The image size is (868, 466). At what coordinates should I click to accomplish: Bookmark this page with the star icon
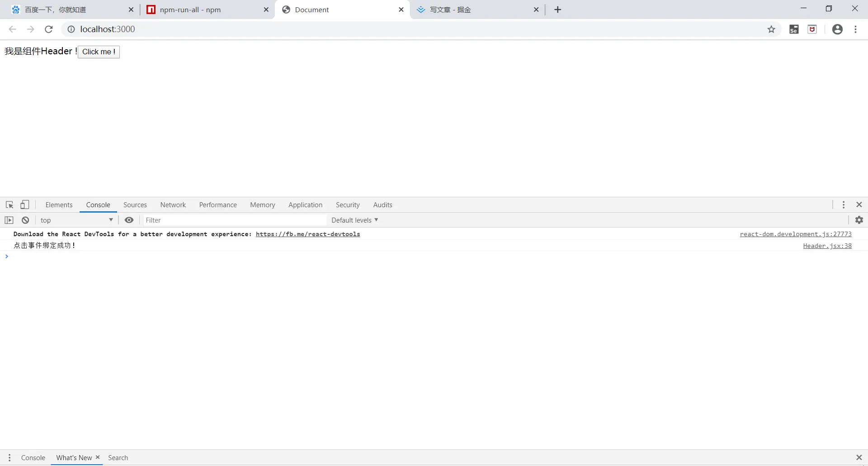[771, 29]
